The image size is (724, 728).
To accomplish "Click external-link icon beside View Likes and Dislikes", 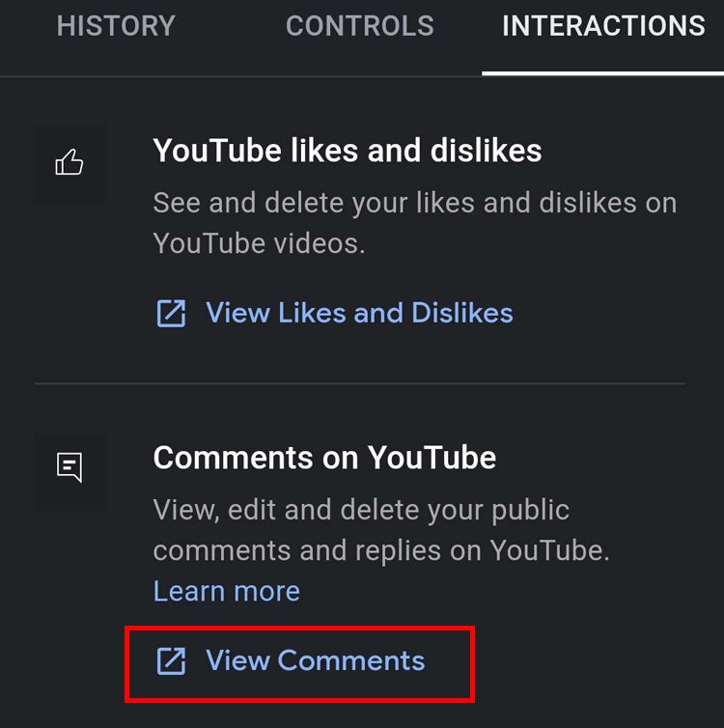I will (x=171, y=313).
